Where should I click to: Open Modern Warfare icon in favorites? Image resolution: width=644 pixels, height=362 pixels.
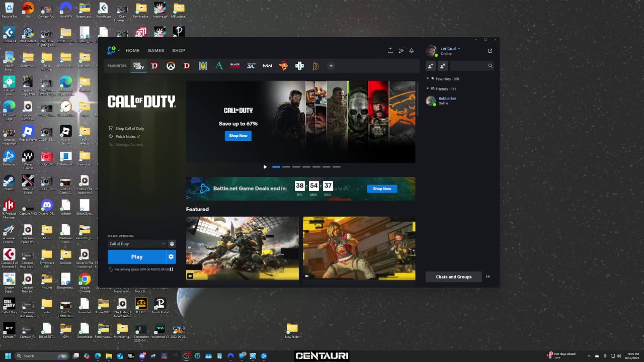267,66
